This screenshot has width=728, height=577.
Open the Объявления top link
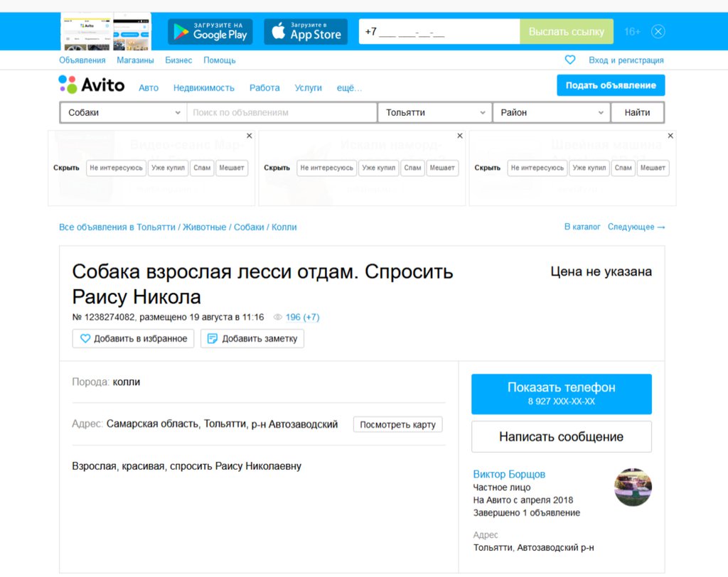click(x=82, y=60)
